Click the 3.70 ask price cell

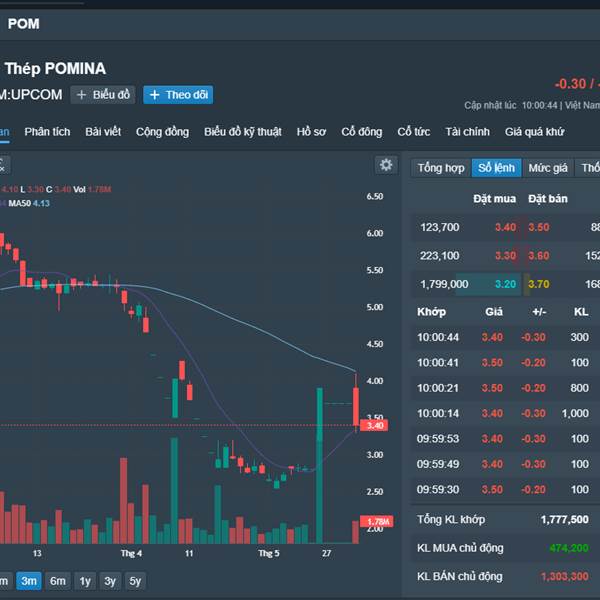[x=539, y=284]
